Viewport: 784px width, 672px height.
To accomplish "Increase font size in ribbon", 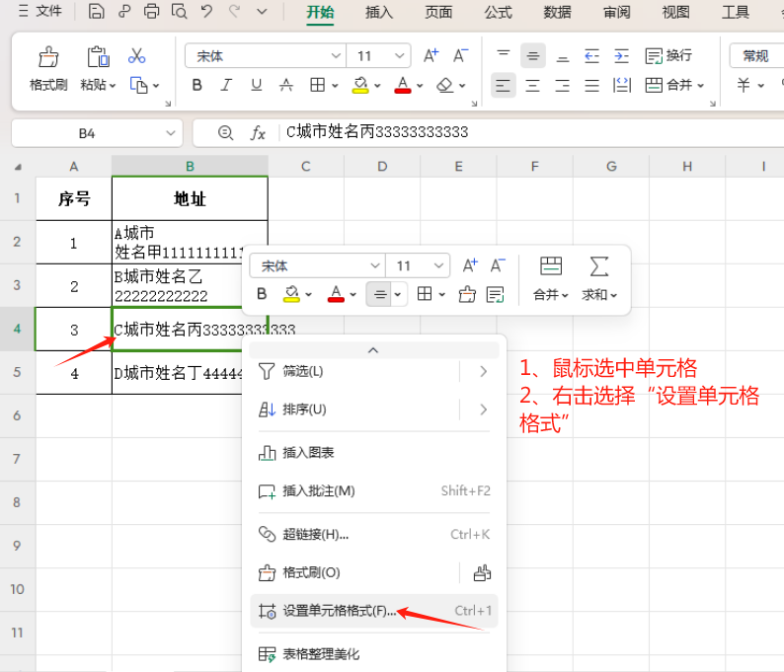I will 431,55.
